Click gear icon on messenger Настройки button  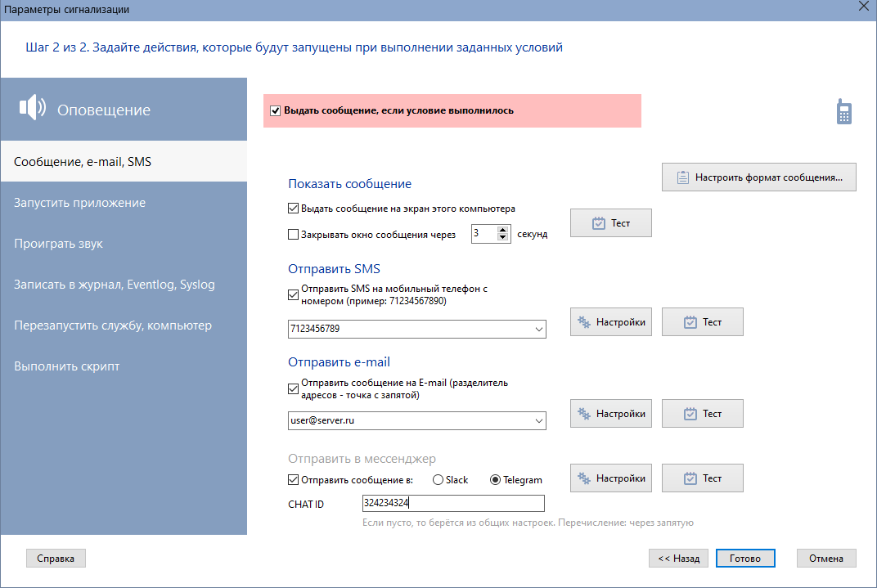click(x=584, y=478)
